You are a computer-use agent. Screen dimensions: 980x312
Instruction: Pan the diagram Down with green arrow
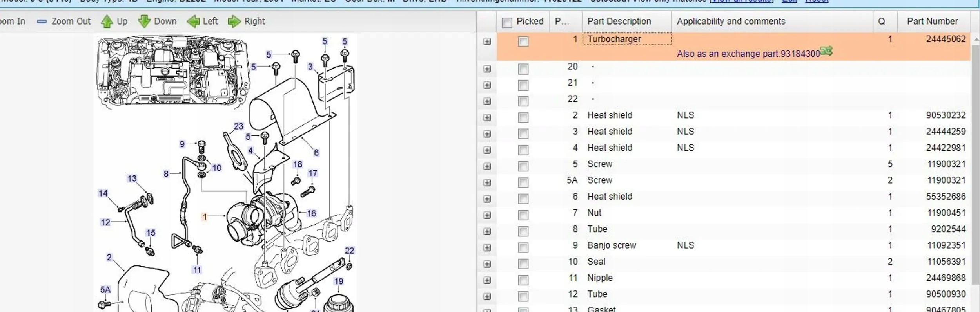pyautogui.click(x=144, y=22)
